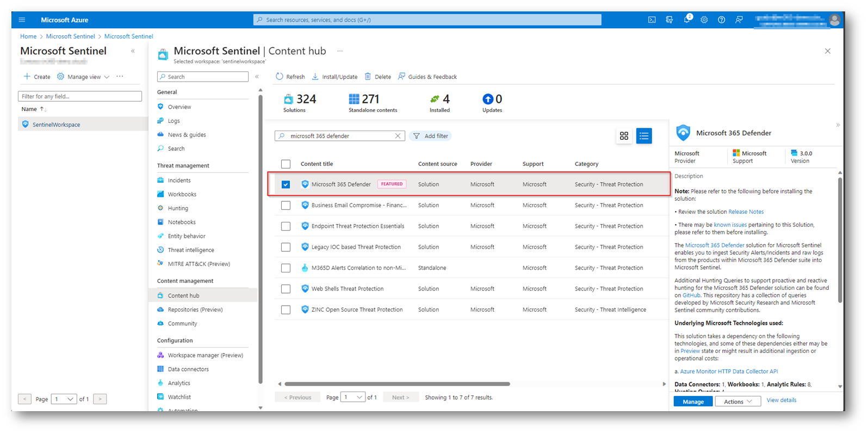Focus the Sentinel menu Search box
The height and width of the screenshot is (434, 868).
(x=203, y=77)
